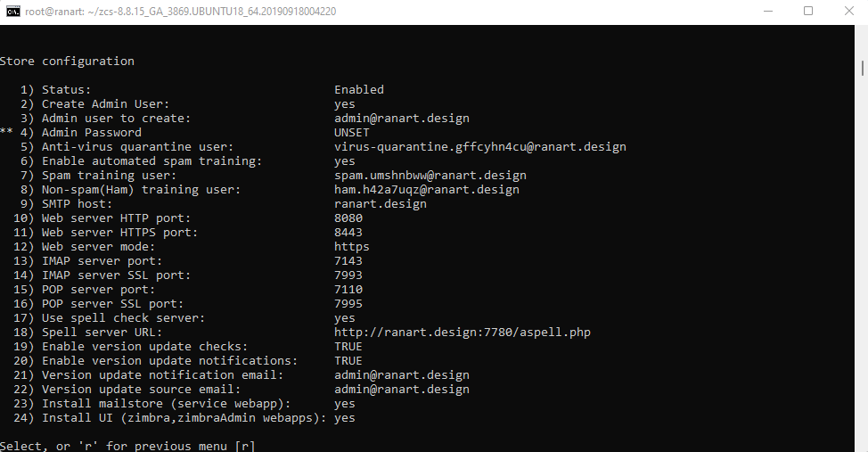Click the command prompt icon in title bar

click(x=12, y=11)
